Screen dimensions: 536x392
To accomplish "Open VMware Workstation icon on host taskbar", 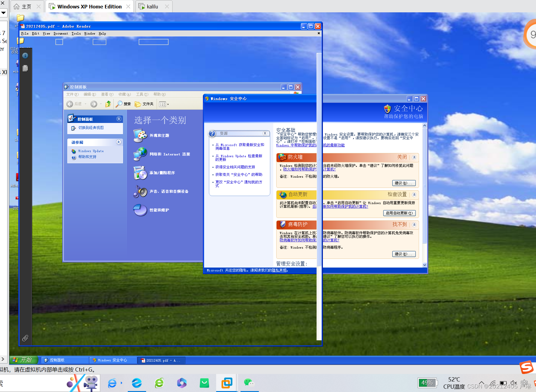I will (227, 383).
